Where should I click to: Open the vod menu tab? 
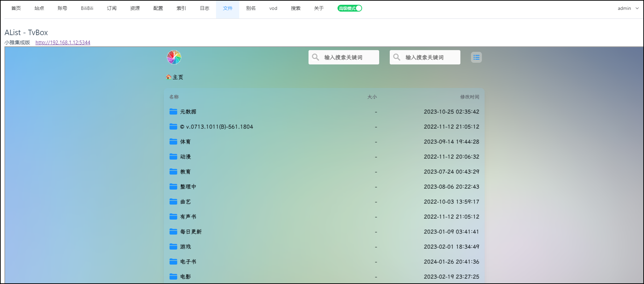pyautogui.click(x=273, y=8)
